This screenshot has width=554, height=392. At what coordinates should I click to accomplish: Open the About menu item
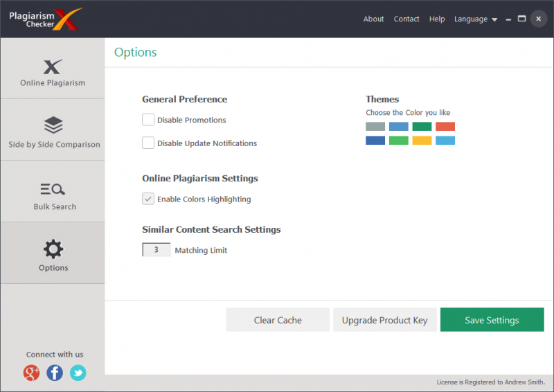373,19
